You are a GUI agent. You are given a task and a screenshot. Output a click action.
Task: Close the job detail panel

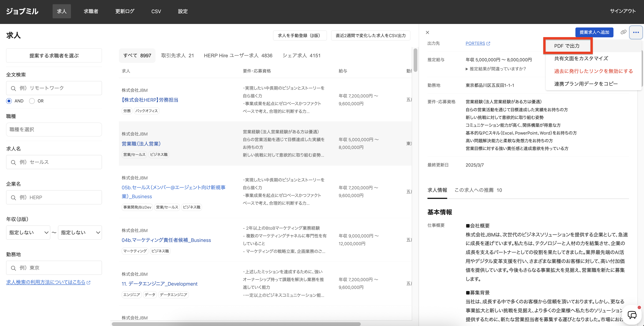pos(427,32)
